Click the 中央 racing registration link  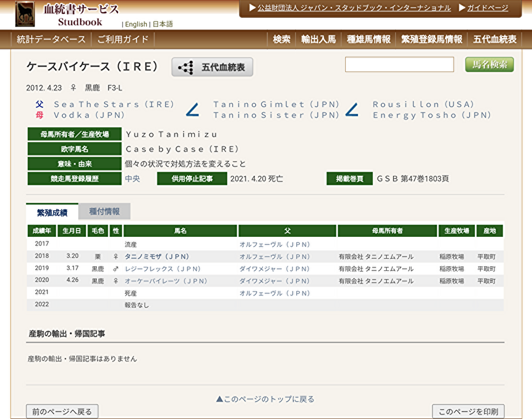point(133,179)
